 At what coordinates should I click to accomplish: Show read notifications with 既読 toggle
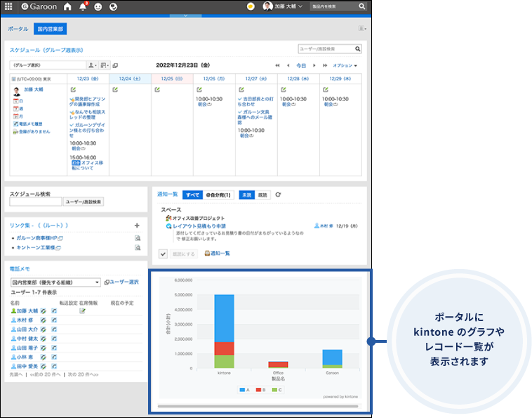262,195
